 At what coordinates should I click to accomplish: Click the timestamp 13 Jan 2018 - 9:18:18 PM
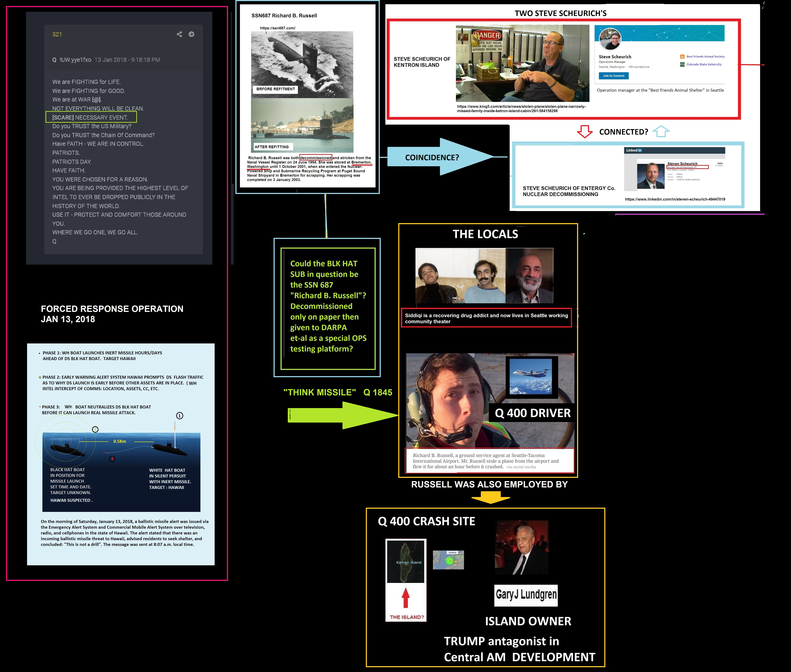[x=127, y=60]
